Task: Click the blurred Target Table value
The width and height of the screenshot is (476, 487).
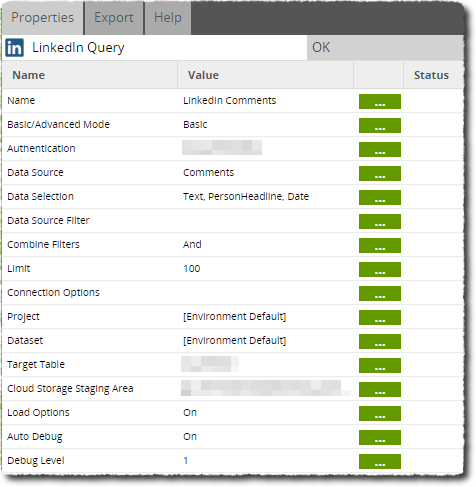Action: 210,364
